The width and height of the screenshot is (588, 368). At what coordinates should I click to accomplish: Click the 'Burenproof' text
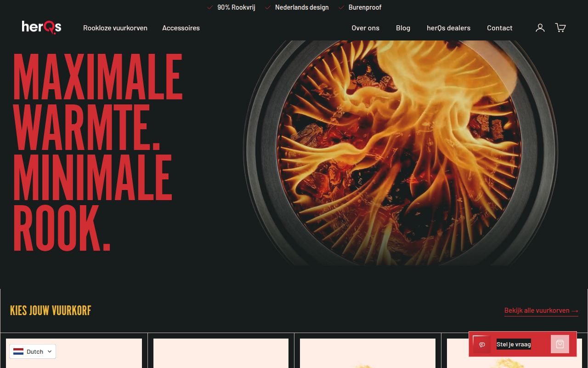[x=365, y=7]
